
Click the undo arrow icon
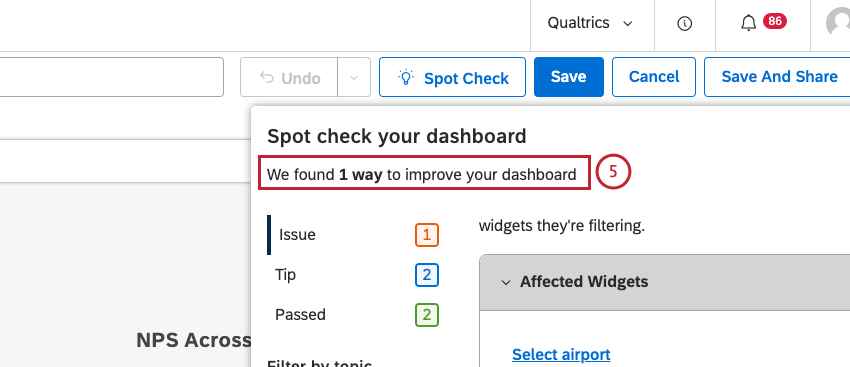click(x=266, y=78)
